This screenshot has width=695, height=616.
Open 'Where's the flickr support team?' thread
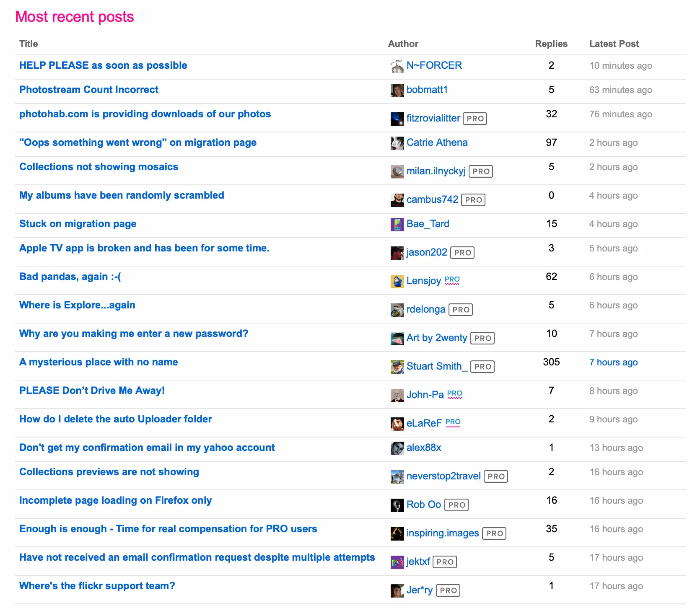97,586
